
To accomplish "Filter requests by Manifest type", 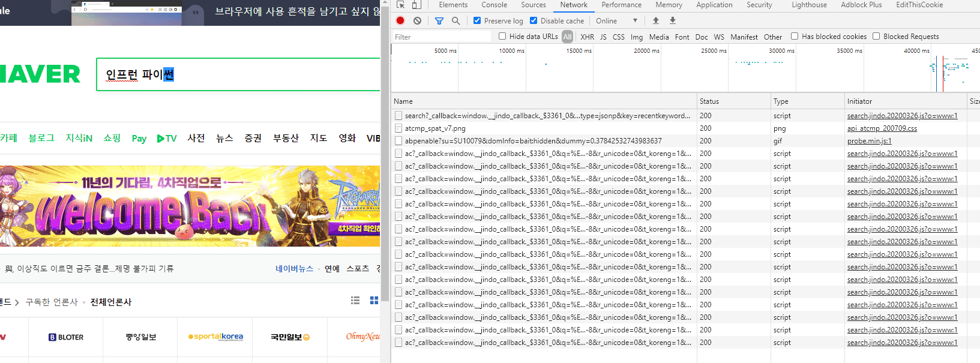I will point(744,37).
